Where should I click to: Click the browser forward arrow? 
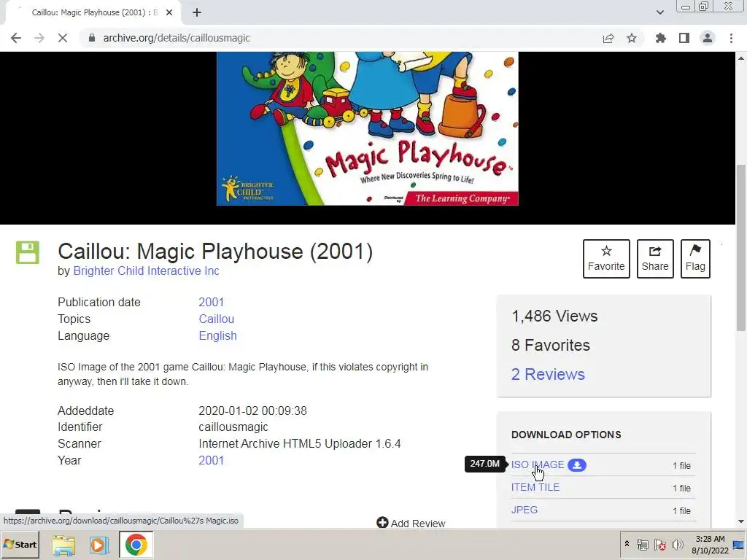point(39,38)
